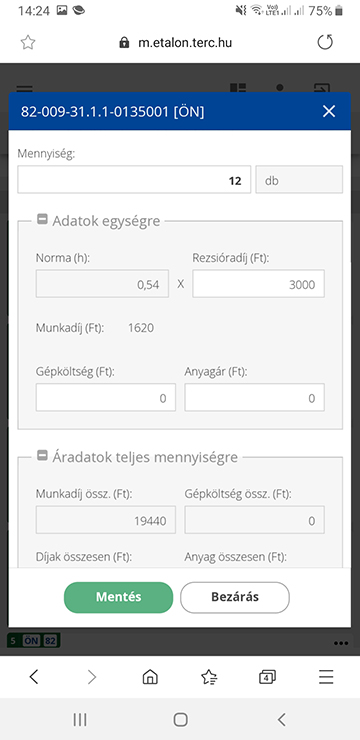Tap the Android recent apps navigation button
Image resolution: width=360 pixels, height=740 pixels.
click(80, 719)
